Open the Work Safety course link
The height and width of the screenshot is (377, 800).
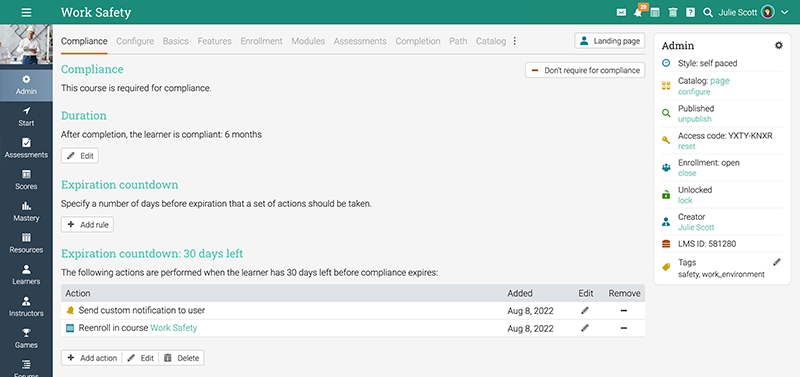point(173,328)
